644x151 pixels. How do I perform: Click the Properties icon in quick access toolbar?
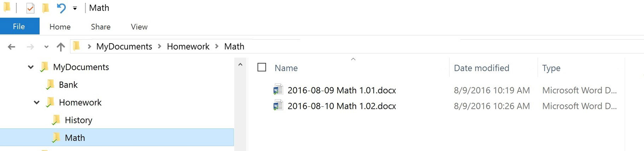(30, 8)
